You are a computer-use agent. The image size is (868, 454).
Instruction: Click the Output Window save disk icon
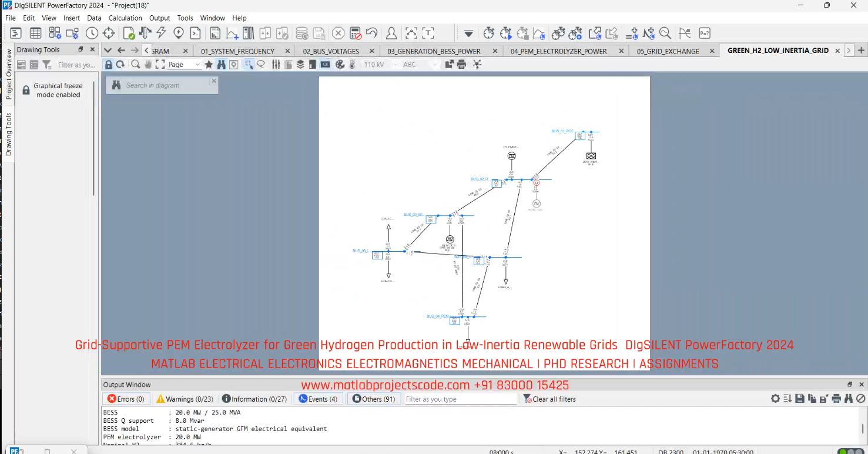point(800,399)
